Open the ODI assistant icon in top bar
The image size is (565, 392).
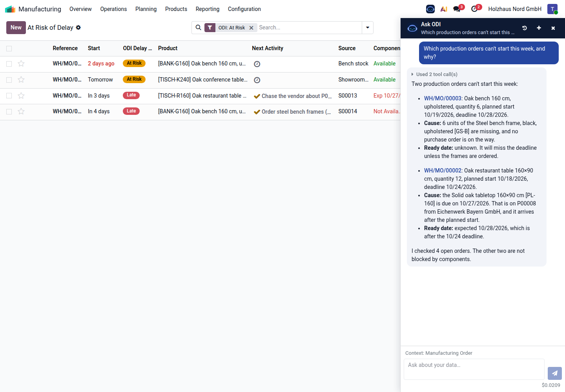(430, 9)
